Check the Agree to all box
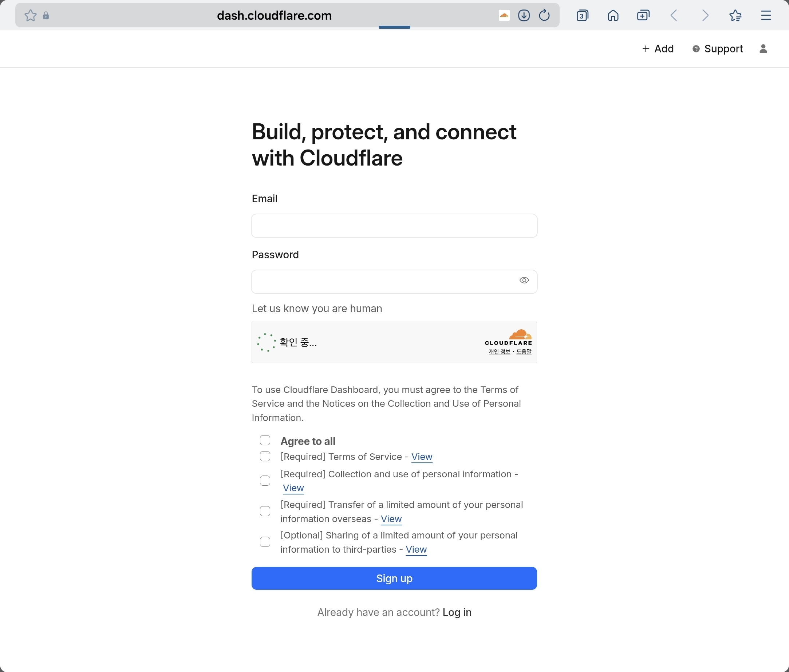789x672 pixels. [x=265, y=440]
